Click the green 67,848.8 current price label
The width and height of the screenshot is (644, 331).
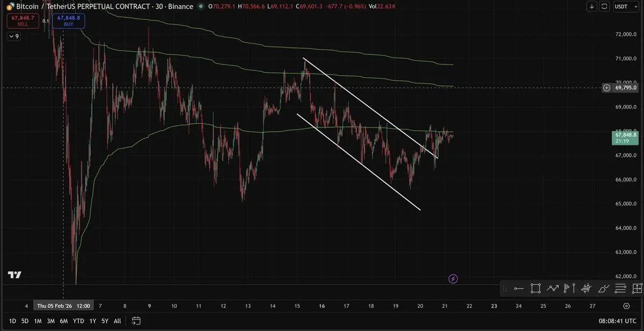(626, 139)
